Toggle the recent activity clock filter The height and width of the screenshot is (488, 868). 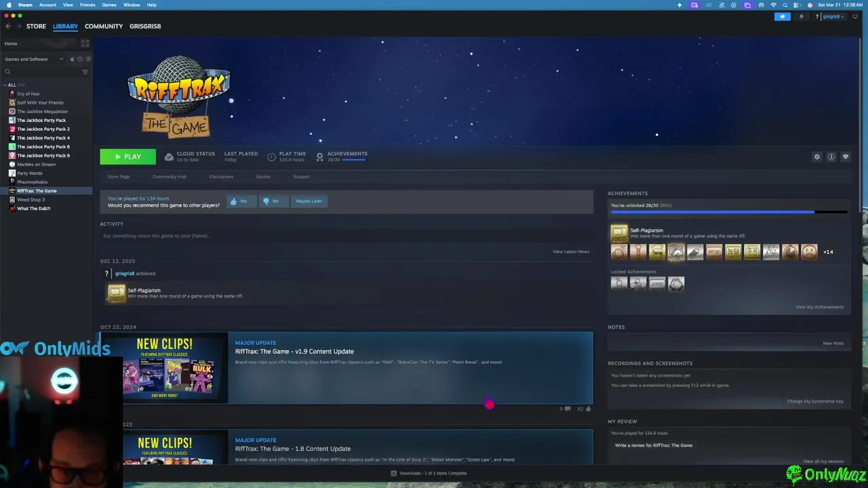point(80,59)
